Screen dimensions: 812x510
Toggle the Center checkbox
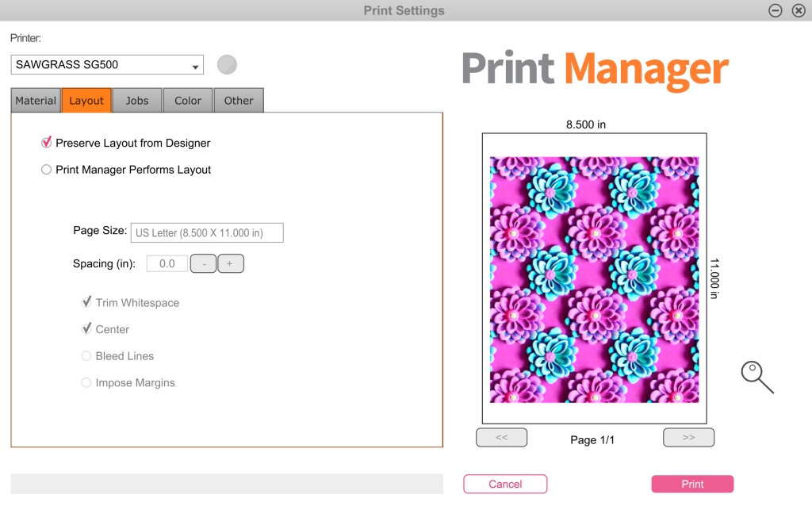[86, 329]
